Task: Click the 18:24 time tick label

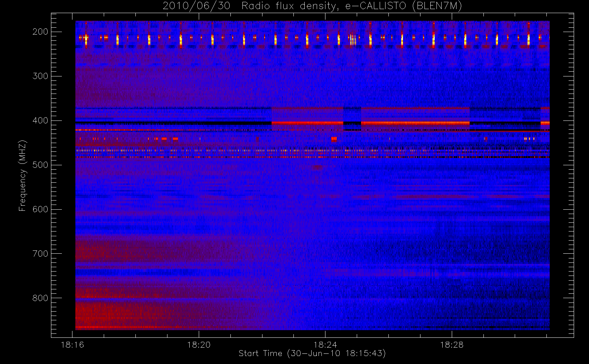Action: point(325,345)
